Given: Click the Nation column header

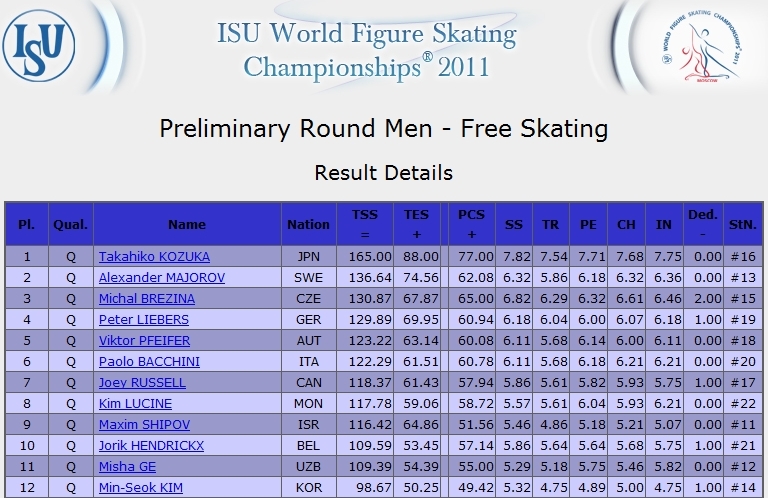Looking at the screenshot, I should [309, 224].
